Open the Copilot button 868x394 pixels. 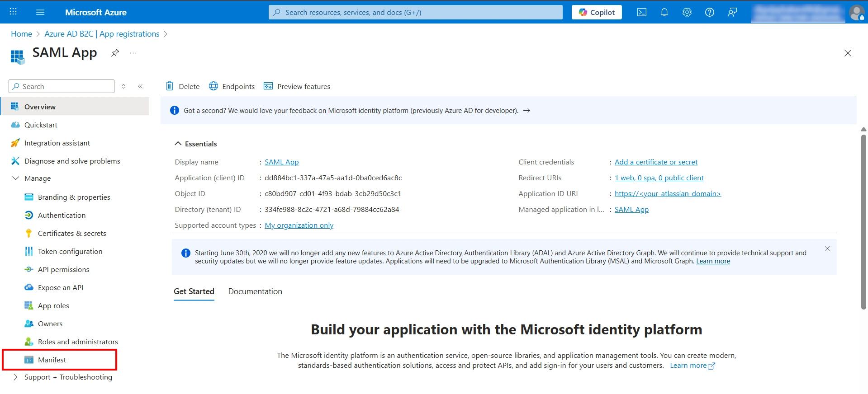[597, 12]
